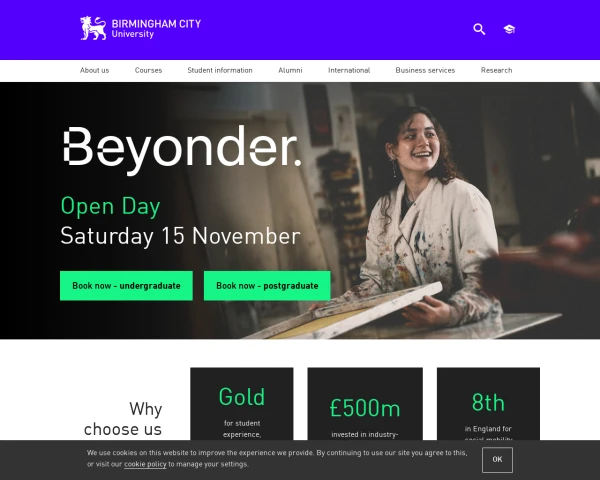Select the 8th in England tile
The image size is (600, 480).
488,404
